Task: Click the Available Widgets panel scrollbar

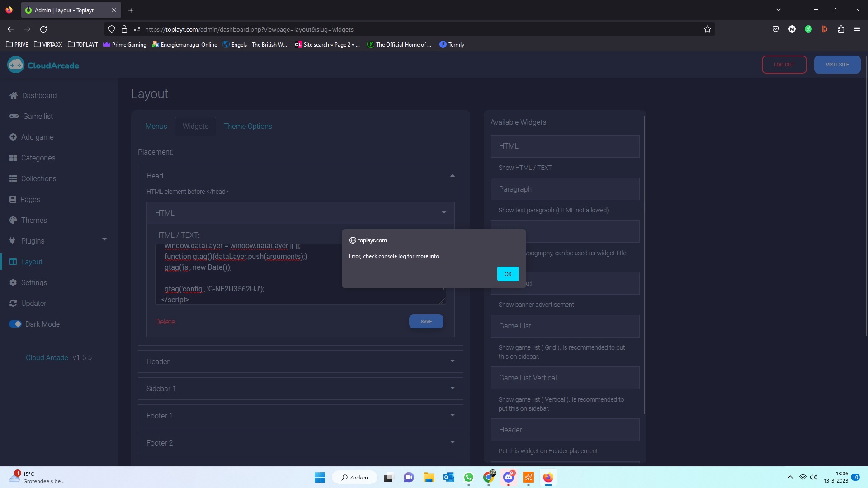Action: (x=644, y=265)
